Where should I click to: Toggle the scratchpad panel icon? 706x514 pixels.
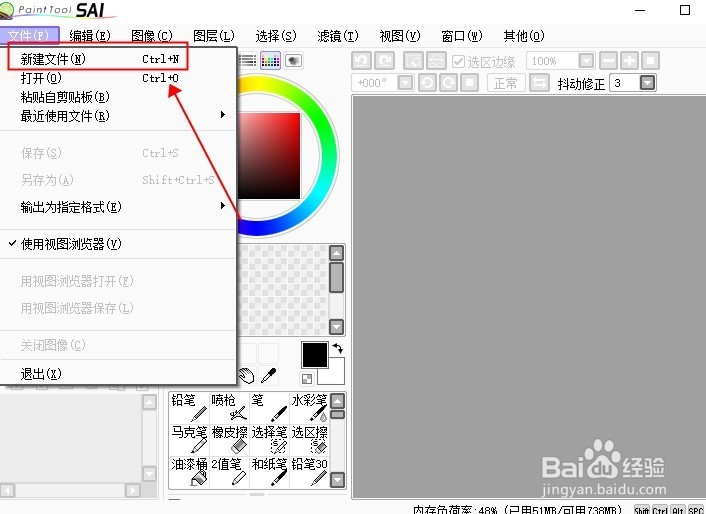click(293, 60)
